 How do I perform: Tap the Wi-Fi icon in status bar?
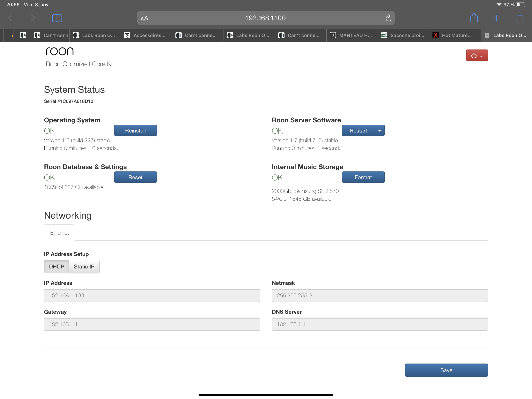499,4
